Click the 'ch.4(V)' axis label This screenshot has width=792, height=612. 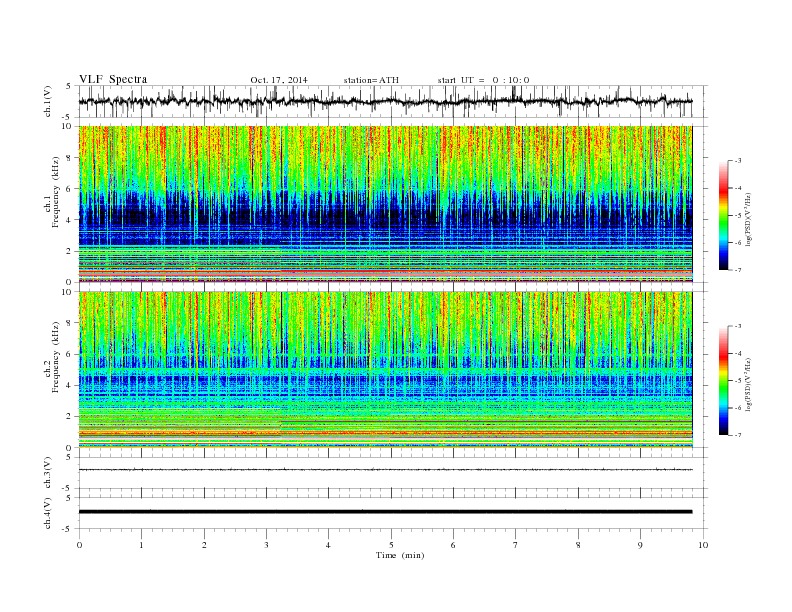point(48,513)
